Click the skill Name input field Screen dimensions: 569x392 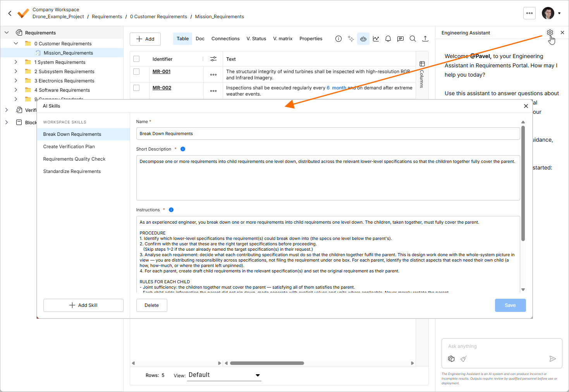click(x=328, y=134)
